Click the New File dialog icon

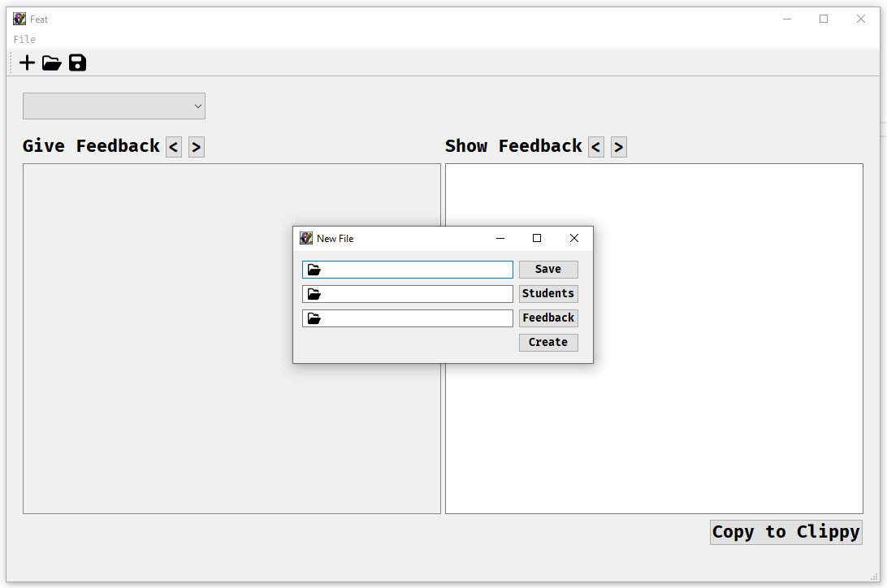[x=305, y=237]
